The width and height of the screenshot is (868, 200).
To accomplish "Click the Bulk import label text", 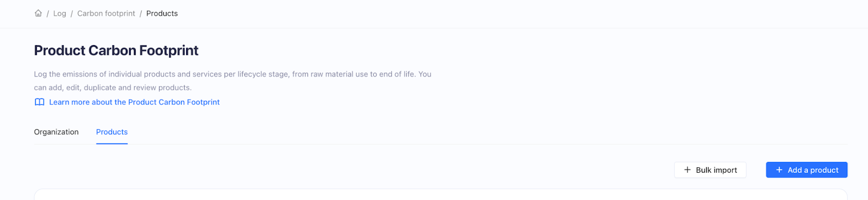I will [717, 170].
